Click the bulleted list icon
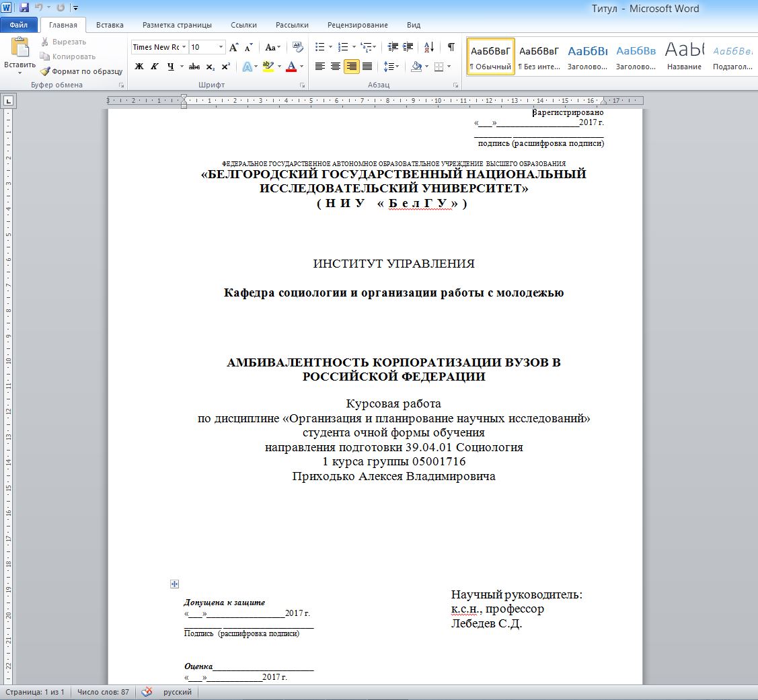Image resolution: width=758 pixels, height=700 pixels. point(319,47)
